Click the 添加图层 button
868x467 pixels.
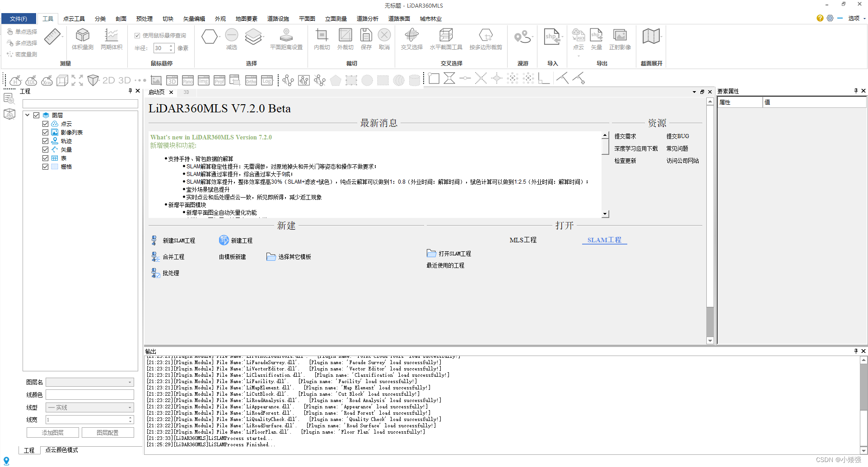click(x=53, y=433)
